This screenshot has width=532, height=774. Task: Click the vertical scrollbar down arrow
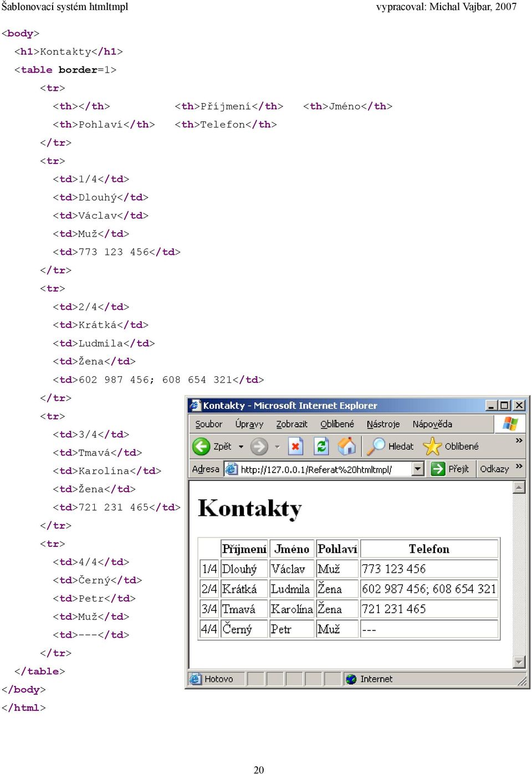pyautogui.click(x=519, y=662)
